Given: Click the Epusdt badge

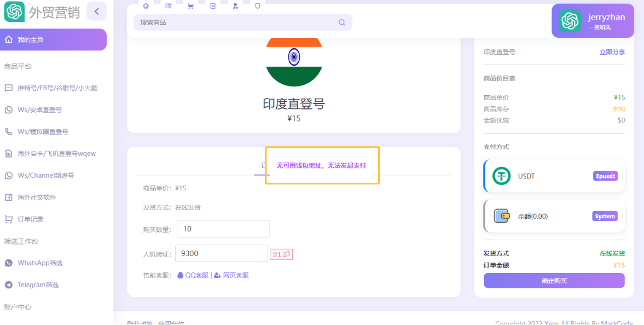Looking at the screenshot, I should [x=605, y=176].
